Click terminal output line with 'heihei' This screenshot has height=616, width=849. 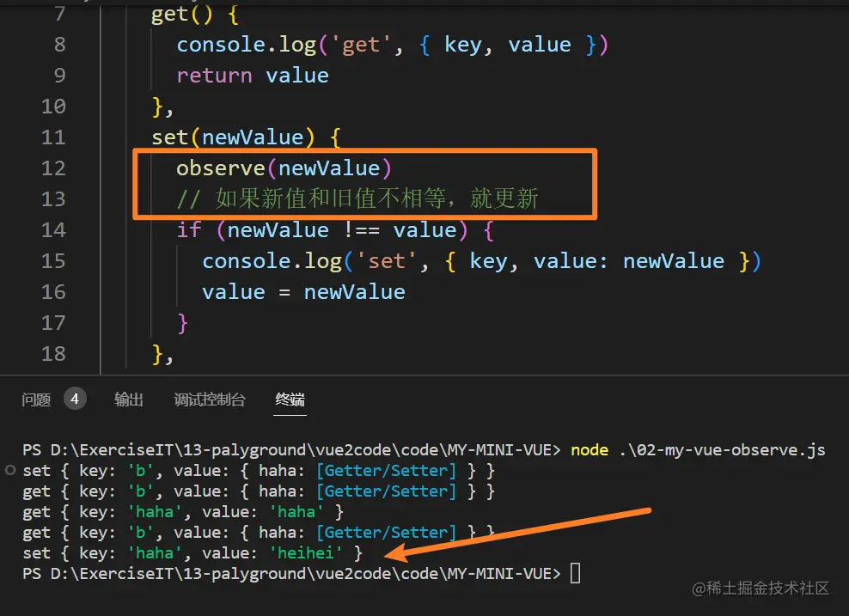click(x=192, y=553)
